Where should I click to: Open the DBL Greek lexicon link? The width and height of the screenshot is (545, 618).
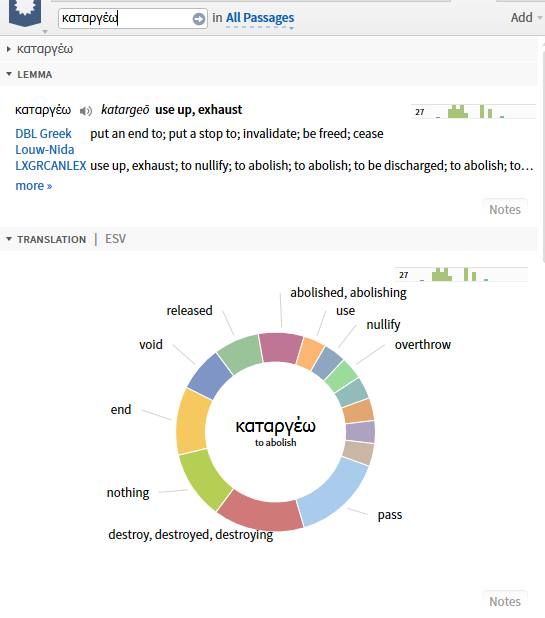(x=43, y=134)
